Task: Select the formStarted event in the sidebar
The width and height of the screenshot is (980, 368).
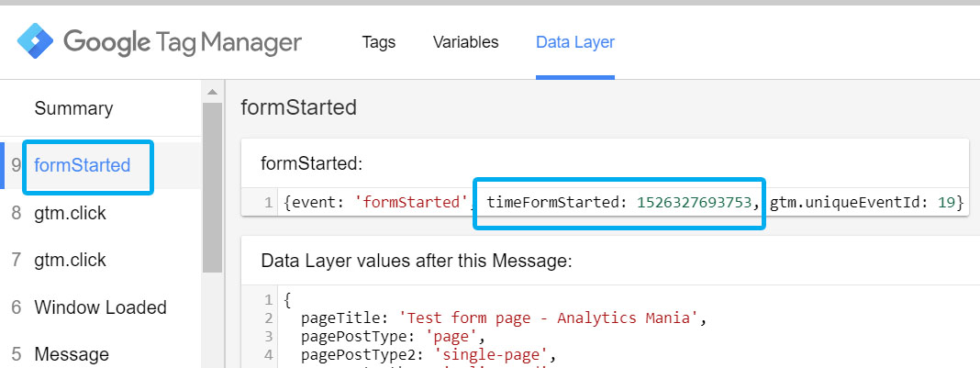Action: pos(82,166)
